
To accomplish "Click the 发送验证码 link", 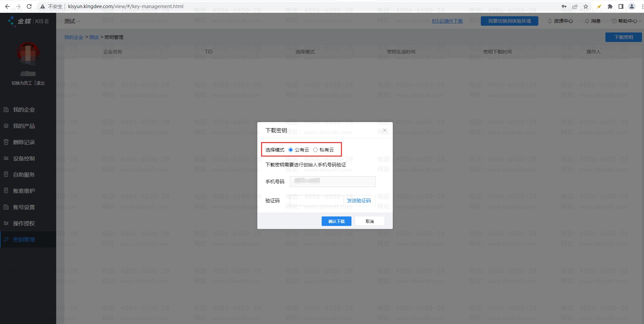I will coord(359,201).
